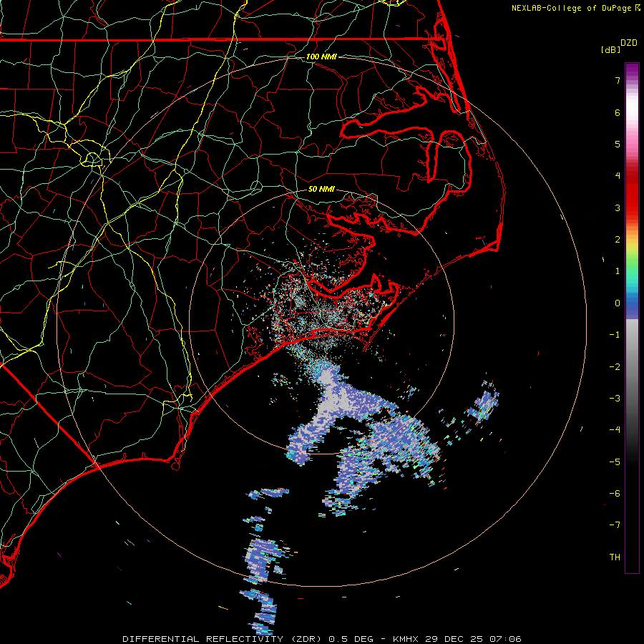This screenshot has height=644, width=644.
Task: Click the '7' value on color scale
Action: 618,80
